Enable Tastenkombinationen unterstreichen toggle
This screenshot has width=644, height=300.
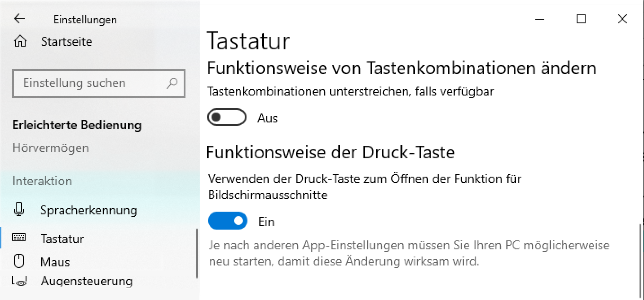pos(227,118)
